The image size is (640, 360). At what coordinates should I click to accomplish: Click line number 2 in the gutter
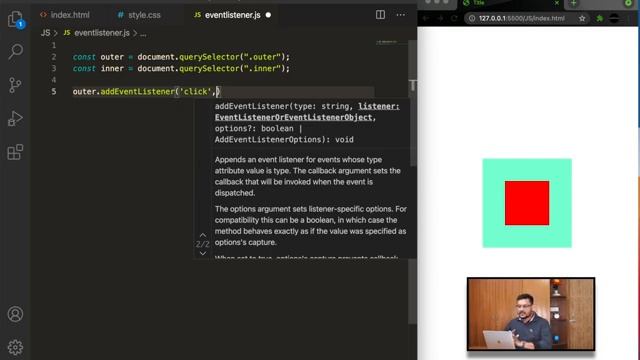coord(54,57)
